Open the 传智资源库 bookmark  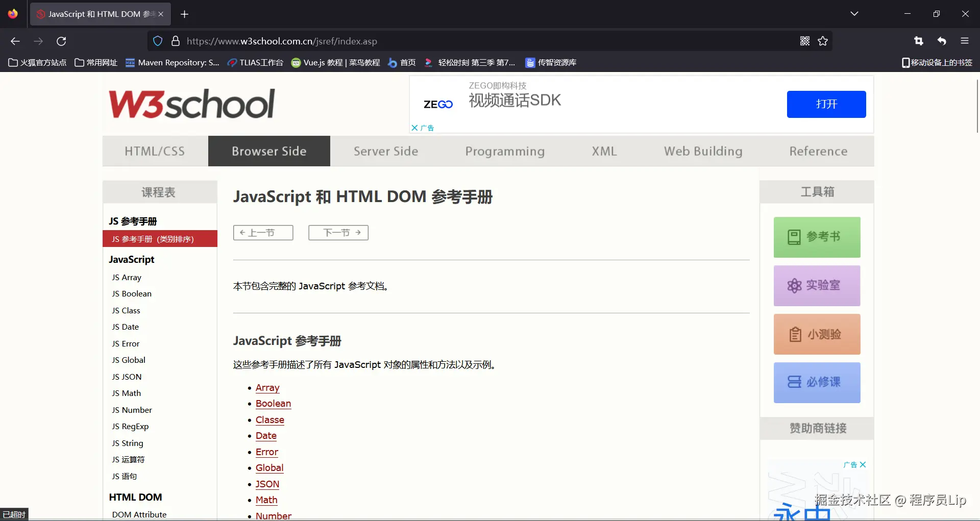[551, 62]
